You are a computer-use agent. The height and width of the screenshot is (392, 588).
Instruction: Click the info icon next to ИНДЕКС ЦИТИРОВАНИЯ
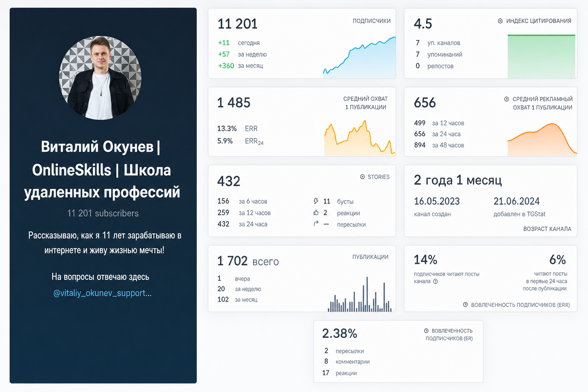click(500, 21)
